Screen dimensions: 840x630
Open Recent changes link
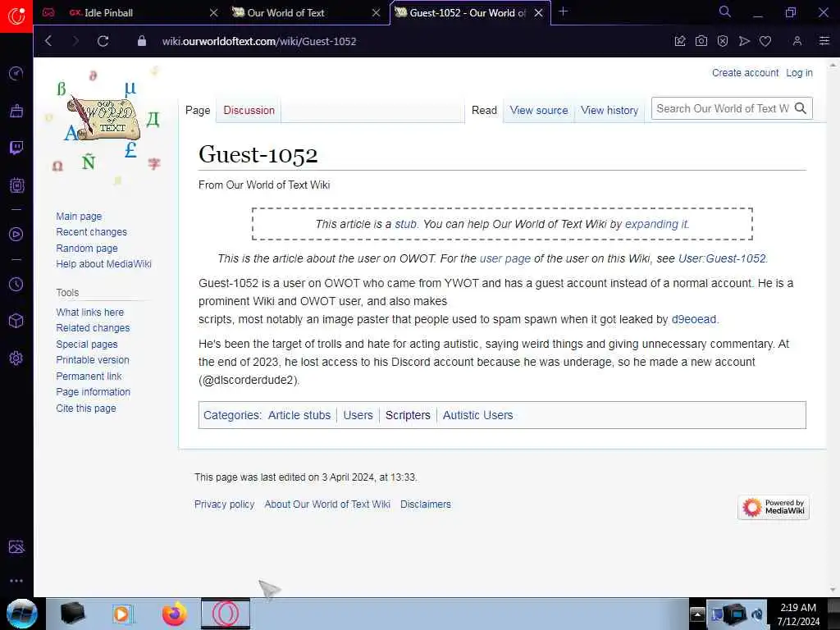[x=92, y=232]
